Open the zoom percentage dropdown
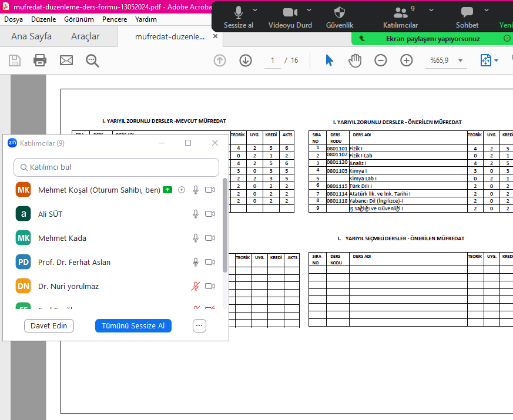Viewport: 513px width, 420px height. click(x=460, y=61)
